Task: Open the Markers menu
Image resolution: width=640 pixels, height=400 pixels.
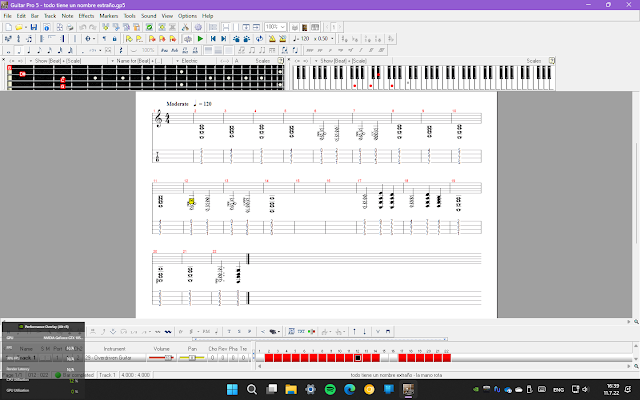Action: click(x=109, y=16)
